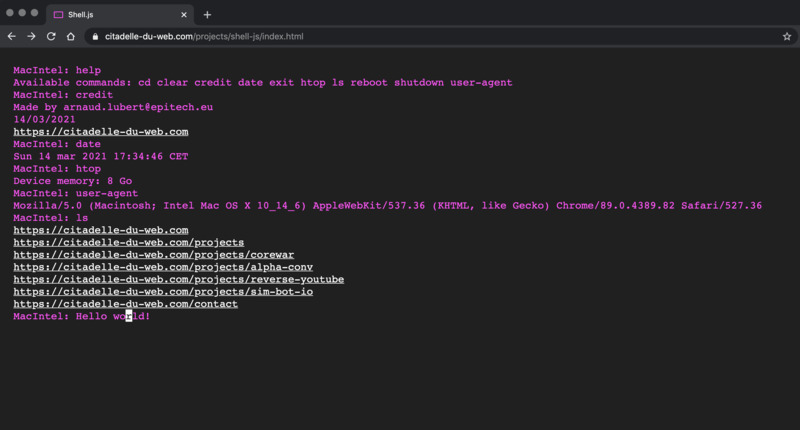Click the 'Sun 14 mar 2021 17:34:46 CET' line
Viewport: 800px width, 430px height.
[x=101, y=156]
